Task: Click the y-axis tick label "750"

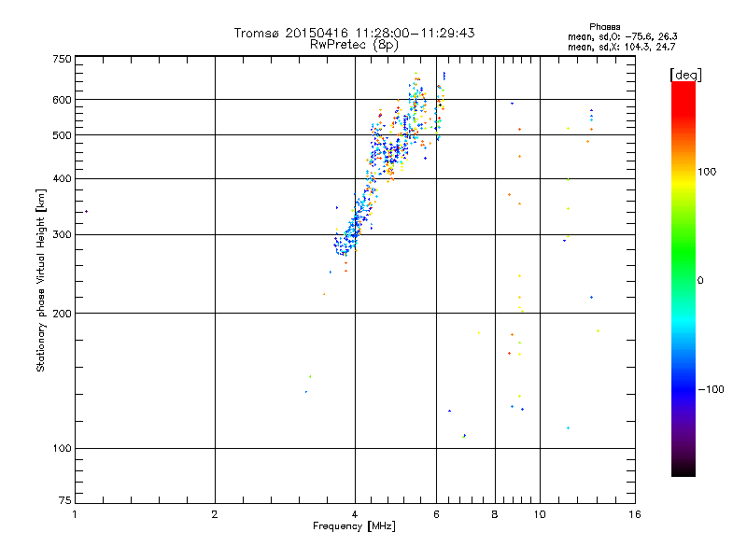Action: [x=62, y=59]
